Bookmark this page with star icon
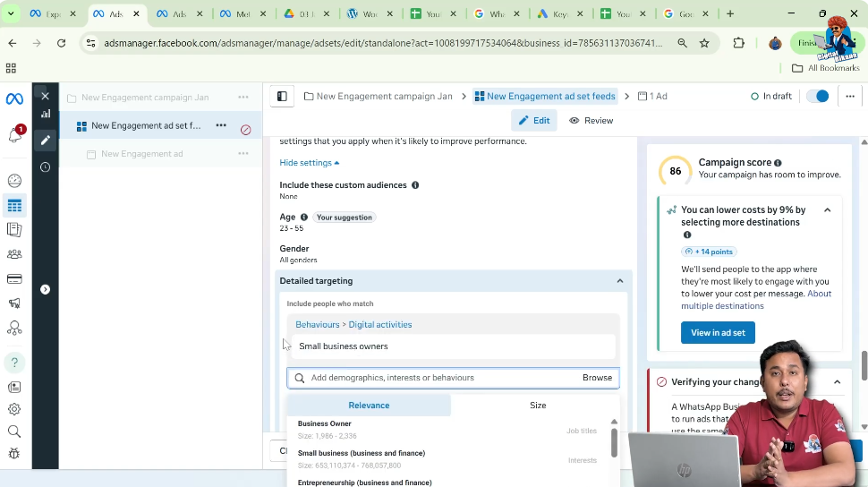The height and width of the screenshot is (487, 868). point(704,43)
